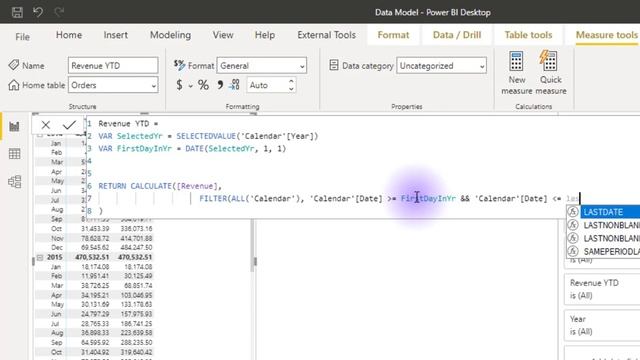Click the Quick measure button
Viewport: 640px width, 360px height.
click(x=551, y=73)
